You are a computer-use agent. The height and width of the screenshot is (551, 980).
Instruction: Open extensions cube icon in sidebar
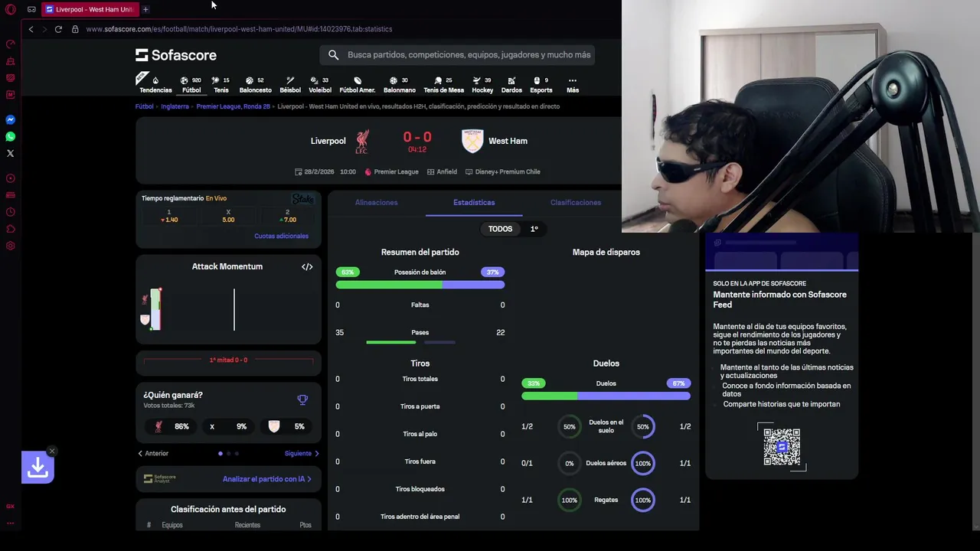(11, 229)
